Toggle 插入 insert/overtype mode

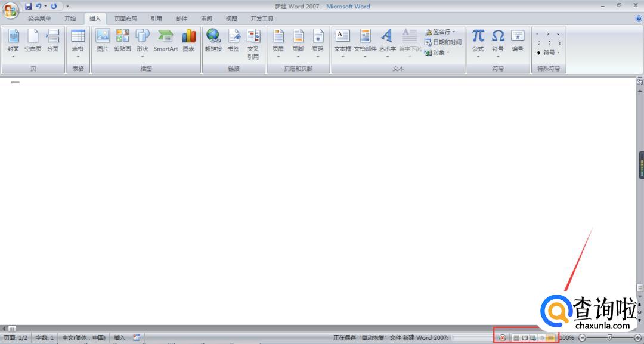(x=119, y=338)
